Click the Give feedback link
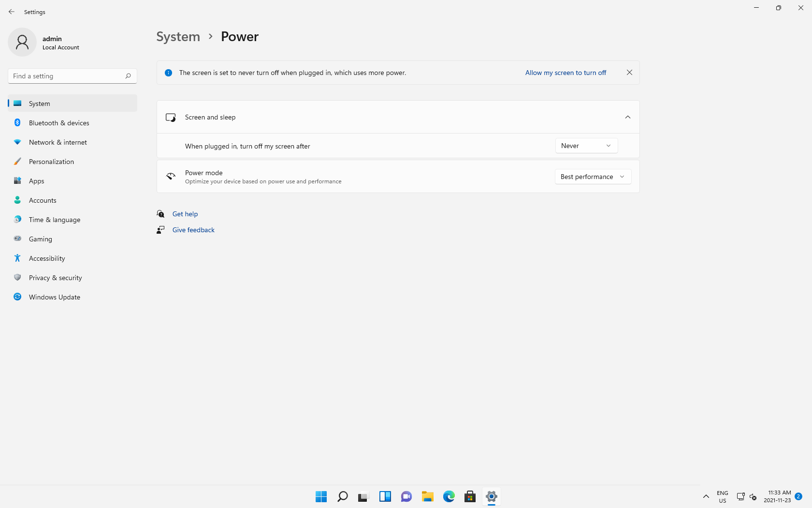The width and height of the screenshot is (812, 508). [193, 230]
